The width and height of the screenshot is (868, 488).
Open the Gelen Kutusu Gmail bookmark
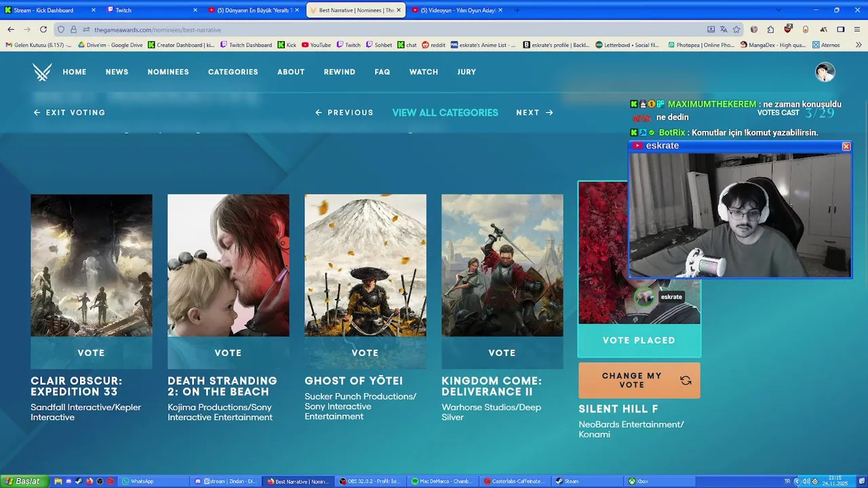[39, 45]
